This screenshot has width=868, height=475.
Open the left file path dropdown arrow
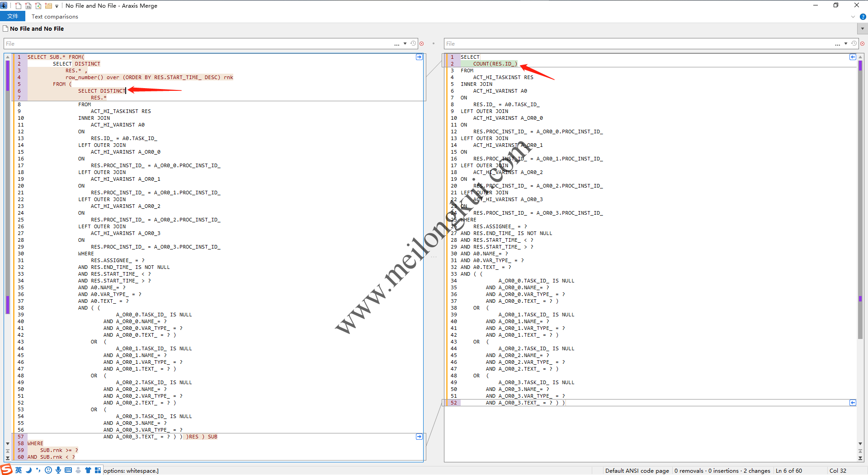[405, 43]
